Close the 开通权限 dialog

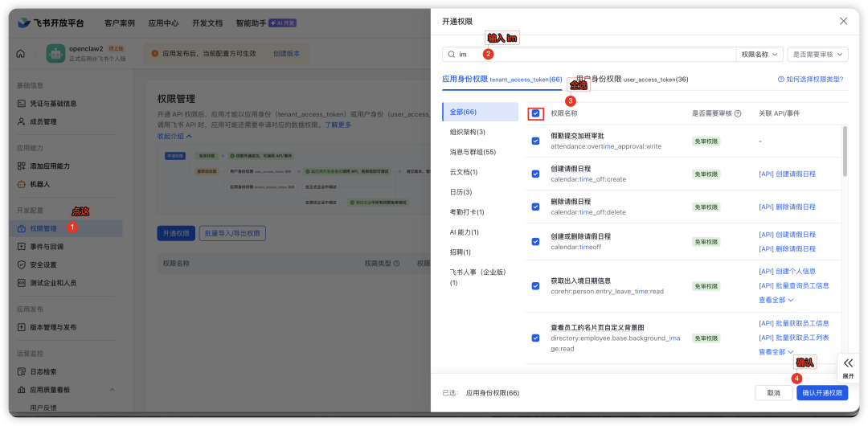[x=844, y=21]
